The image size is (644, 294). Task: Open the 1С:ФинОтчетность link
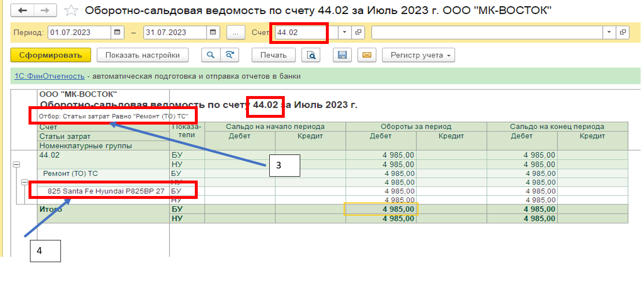pyautogui.click(x=49, y=76)
